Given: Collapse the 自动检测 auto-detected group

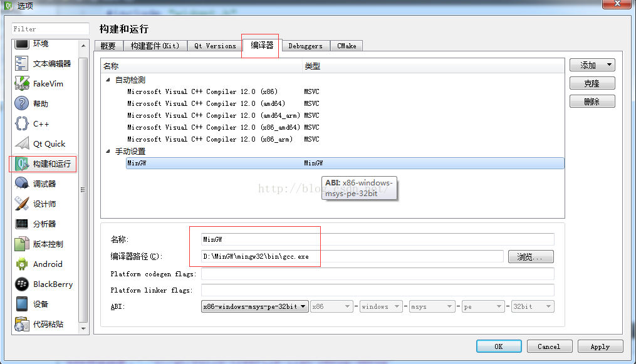Looking at the screenshot, I should pyautogui.click(x=108, y=80).
